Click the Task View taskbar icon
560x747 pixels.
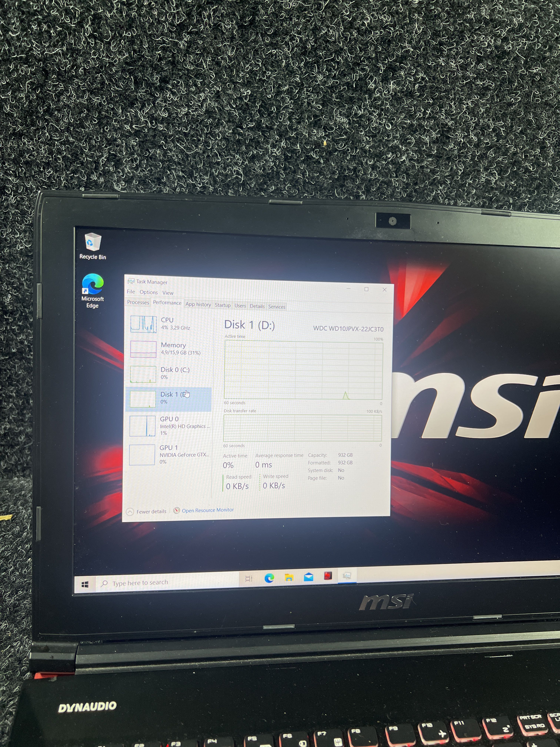click(249, 578)
